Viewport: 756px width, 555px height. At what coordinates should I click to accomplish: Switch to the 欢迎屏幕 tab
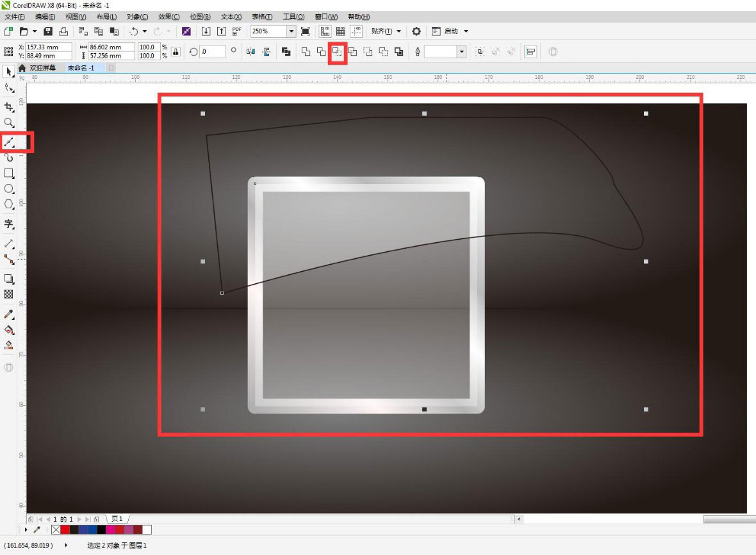point(42,68)
